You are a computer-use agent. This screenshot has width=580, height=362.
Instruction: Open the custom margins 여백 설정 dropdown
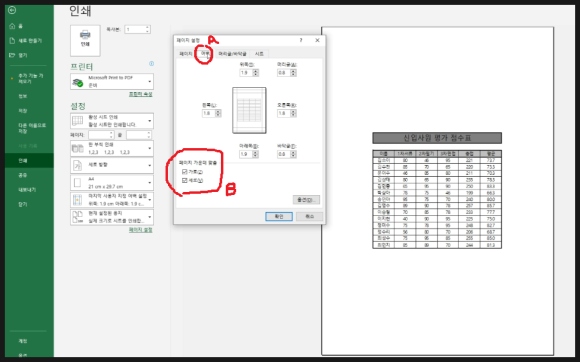[x=112, y=200]
